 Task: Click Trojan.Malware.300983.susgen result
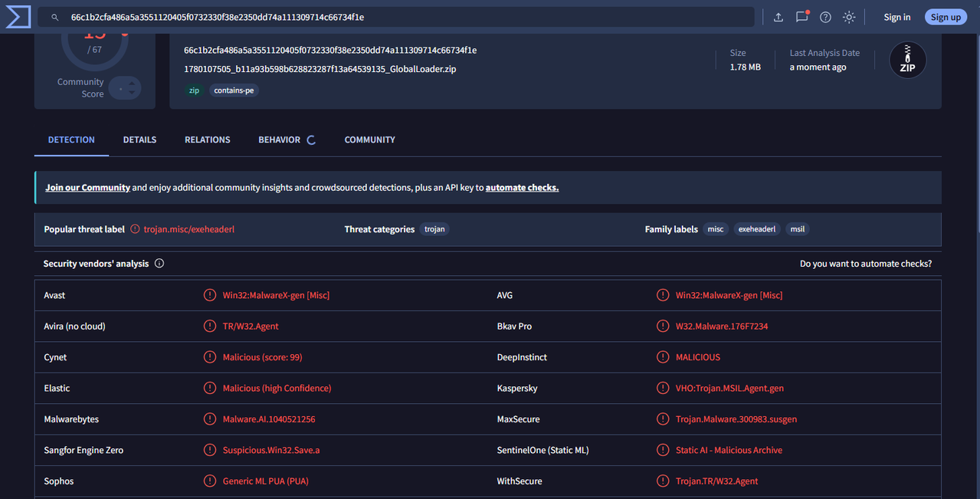pos(736,419)
